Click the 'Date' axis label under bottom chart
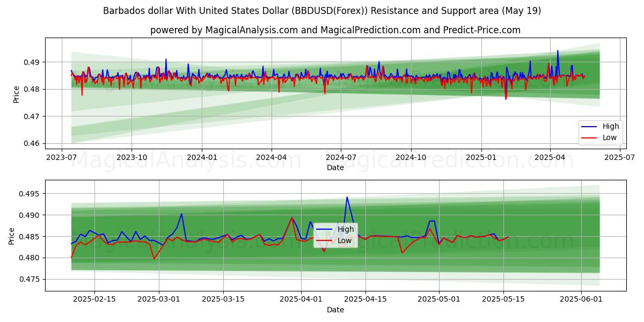Image resolution: width=644 pixels, height=322 pixels. click(x=335, y=310)
